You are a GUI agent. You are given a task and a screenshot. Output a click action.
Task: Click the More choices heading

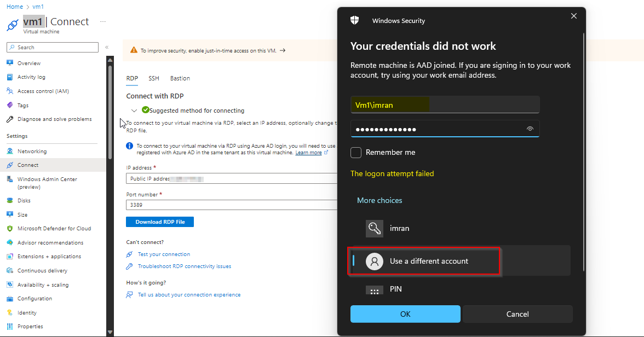380,200
